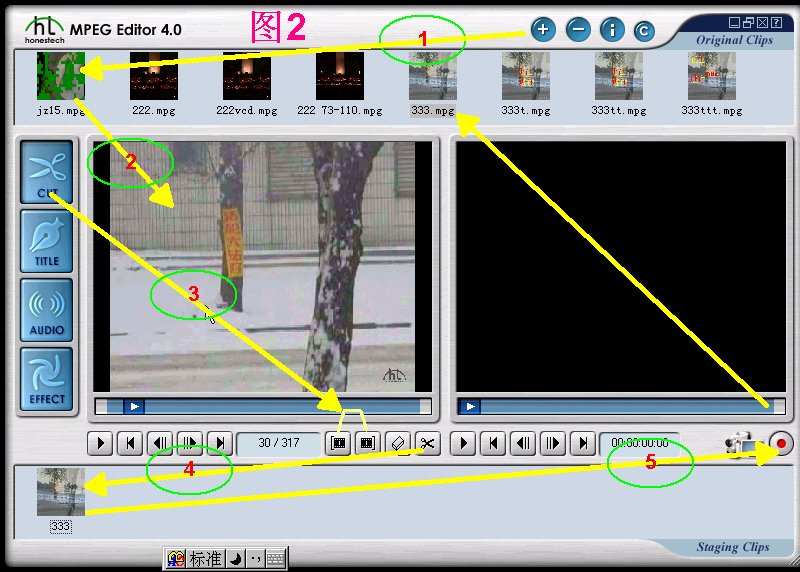Play the left preview video
This screenshot has height=572, width=800.
[x=100, y=443]
